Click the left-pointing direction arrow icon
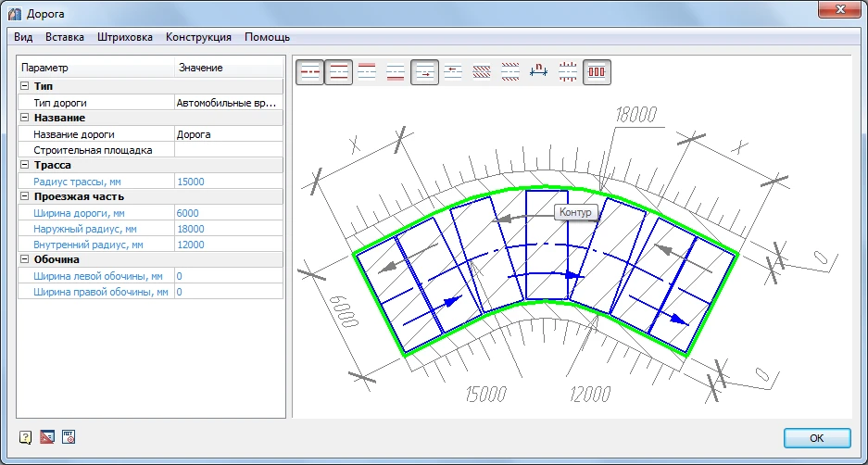This screenshot has height=465, width=868. [453, 72]
